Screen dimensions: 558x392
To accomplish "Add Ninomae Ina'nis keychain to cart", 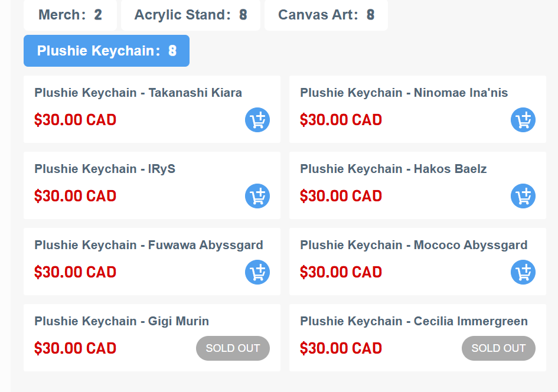I will coord(523,120).
